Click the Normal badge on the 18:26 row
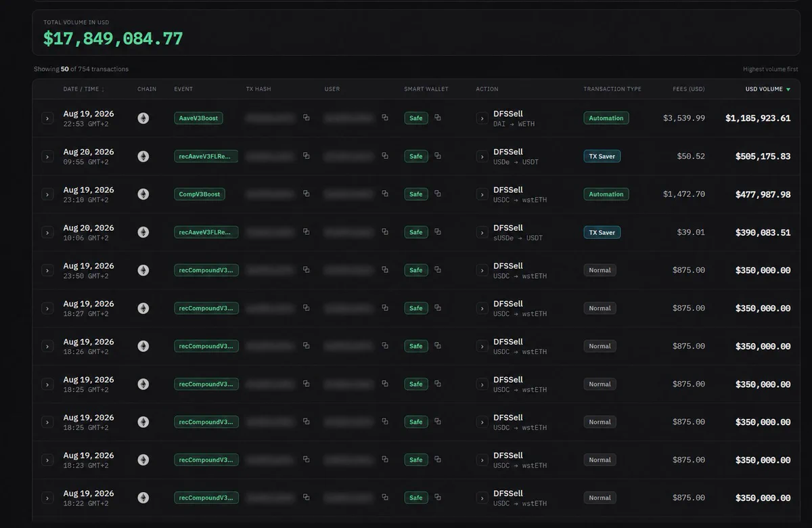The width and height of the screenshot is (812, 528). pyautogui.click(x=600, y=346)
